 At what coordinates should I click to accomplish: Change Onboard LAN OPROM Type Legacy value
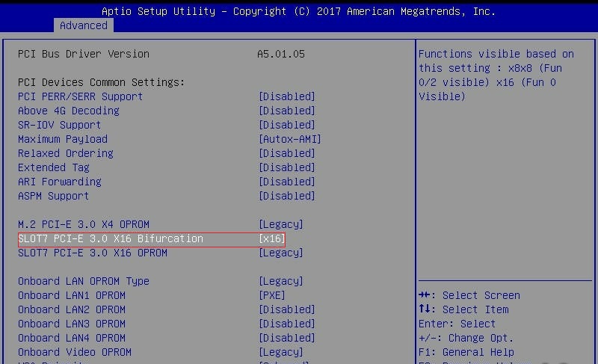tap(280, 281)
